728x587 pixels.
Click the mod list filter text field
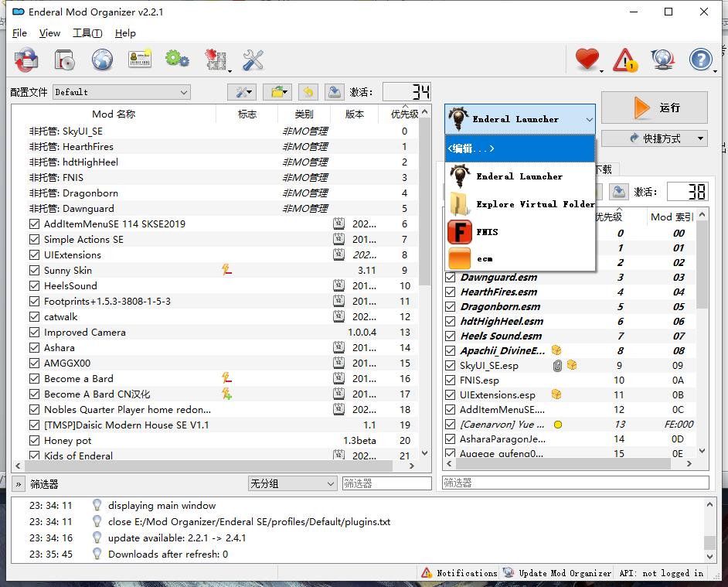(386, 483)
